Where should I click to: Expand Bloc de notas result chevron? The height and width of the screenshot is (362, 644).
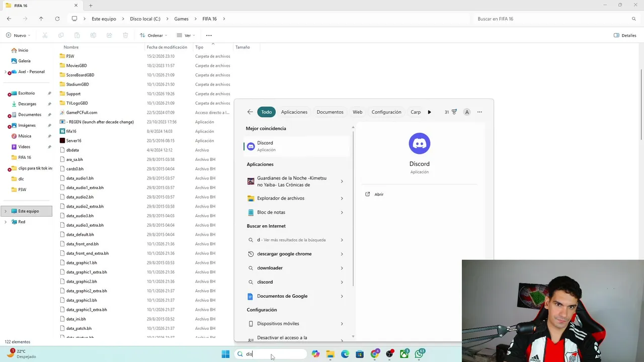(x=342, y=212)
